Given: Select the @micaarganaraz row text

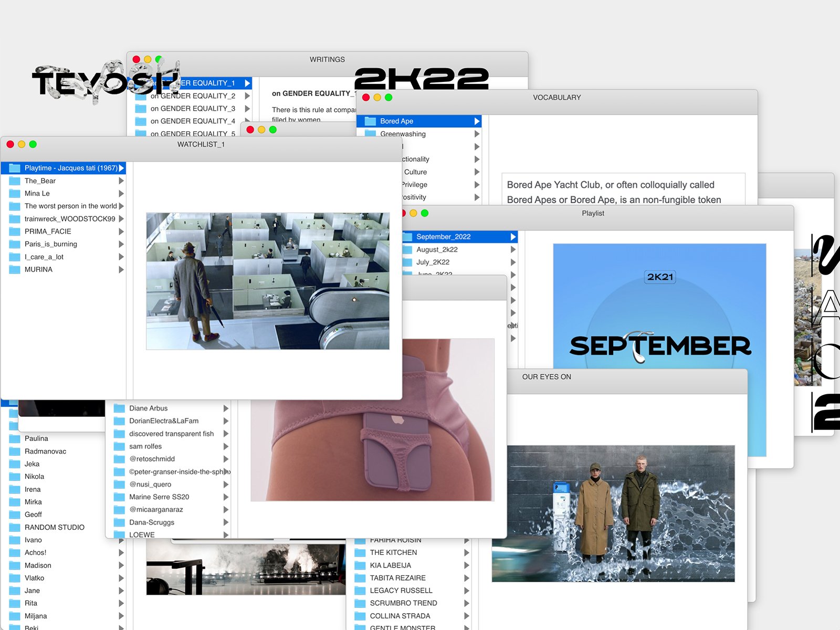Looking at the screenshot, I should [x=156, y=510].
